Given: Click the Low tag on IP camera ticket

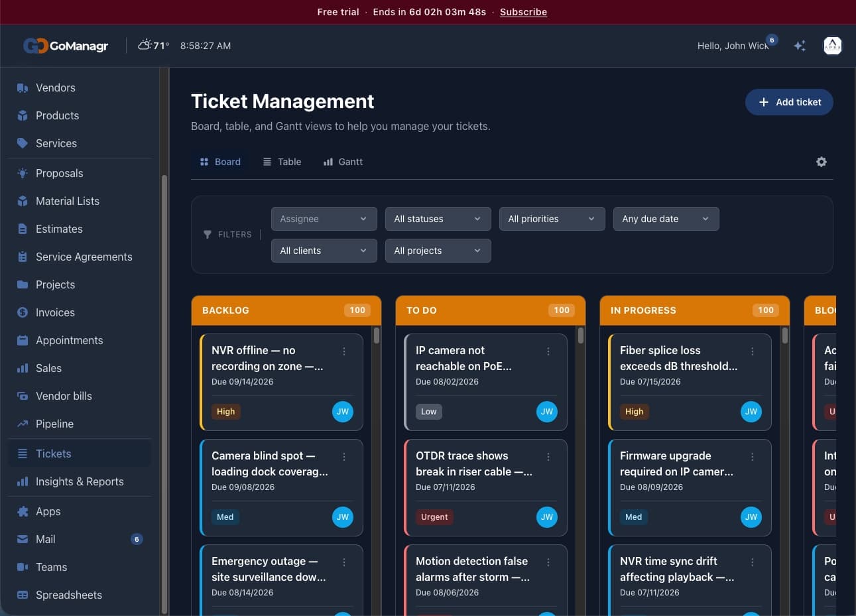Looking at the screenshot, I should (428, 412).
